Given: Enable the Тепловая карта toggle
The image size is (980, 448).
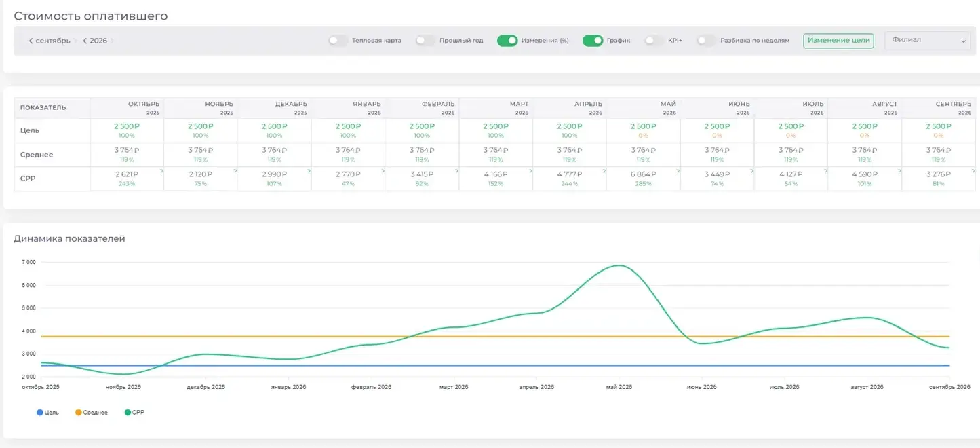Looking at the screenshot, I should pyautogui.click(x=338, y=41).
